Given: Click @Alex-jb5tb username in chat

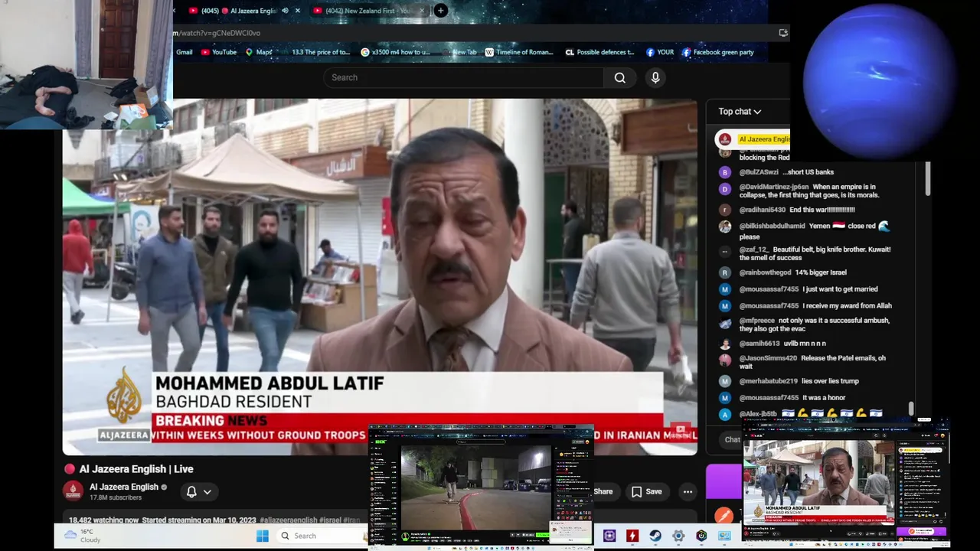Looking at the screenshot, I should 758,414.
